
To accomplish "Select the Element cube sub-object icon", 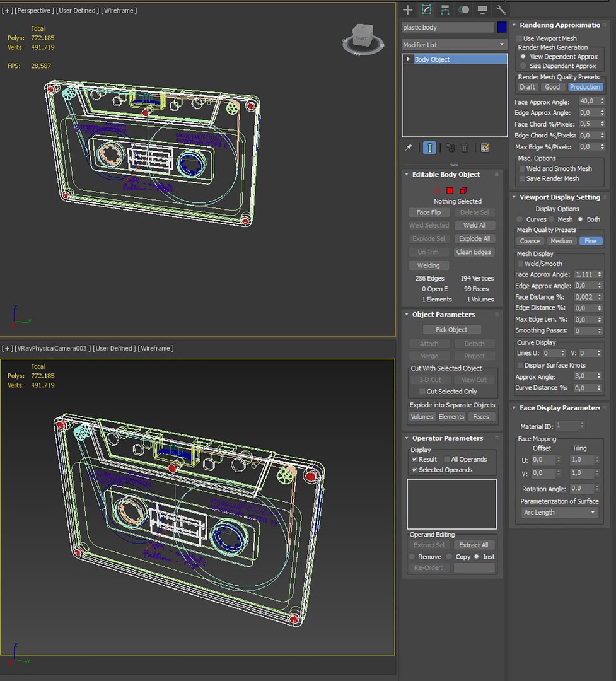I will coord(463,190).
